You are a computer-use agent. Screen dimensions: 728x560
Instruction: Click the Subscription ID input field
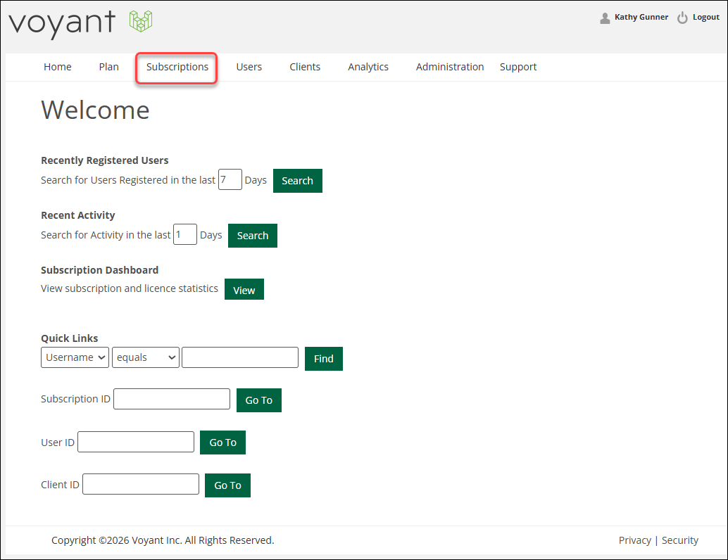172,399
